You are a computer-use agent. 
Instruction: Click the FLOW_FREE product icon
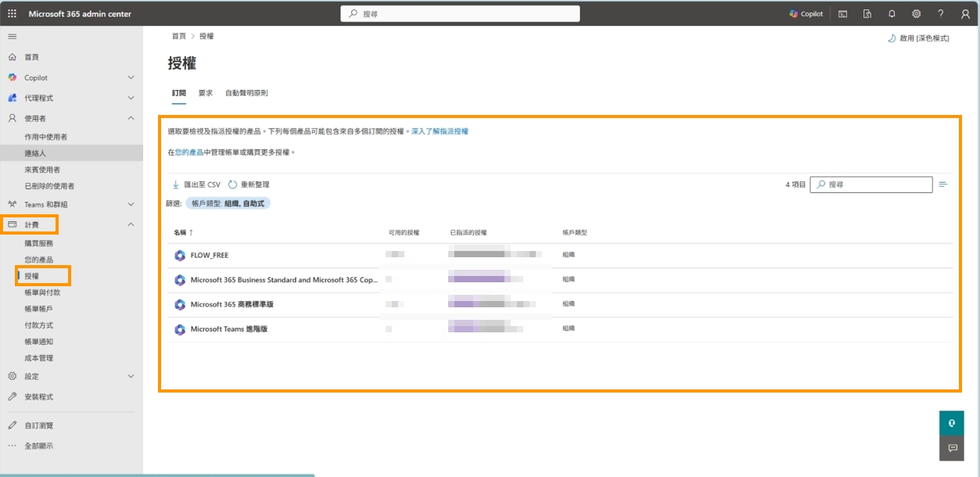coord(180,255)
